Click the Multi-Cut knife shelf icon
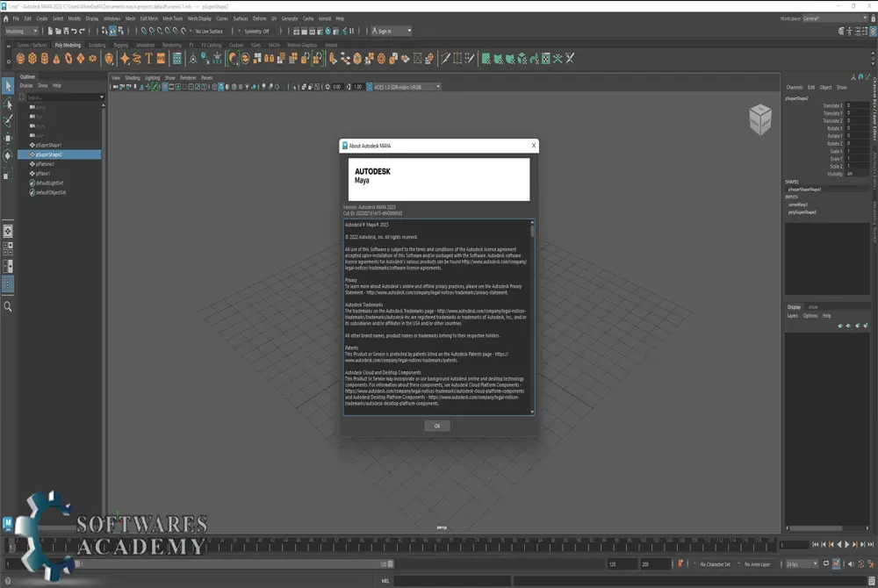 tap(445, 58)
